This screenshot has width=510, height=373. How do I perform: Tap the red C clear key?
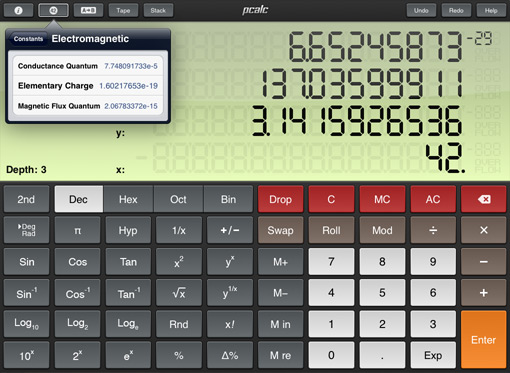coord(331,199)
